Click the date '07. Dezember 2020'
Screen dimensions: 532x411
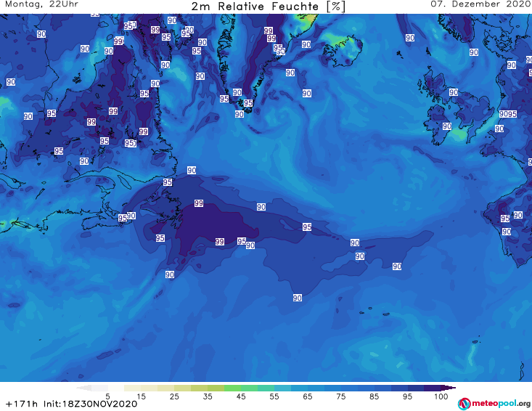pos(480,4)
